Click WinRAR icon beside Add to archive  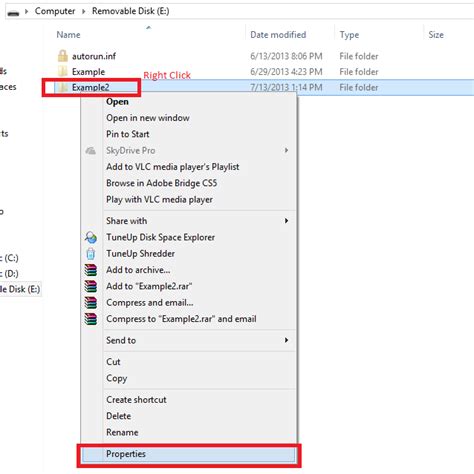pyautogui.click(x=91, y=270)
